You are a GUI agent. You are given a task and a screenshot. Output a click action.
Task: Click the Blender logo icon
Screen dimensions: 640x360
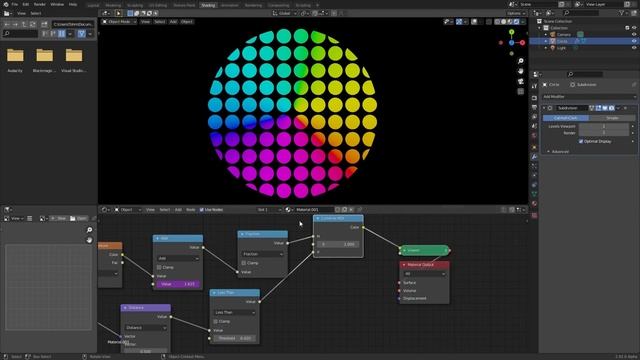[5, 4]
